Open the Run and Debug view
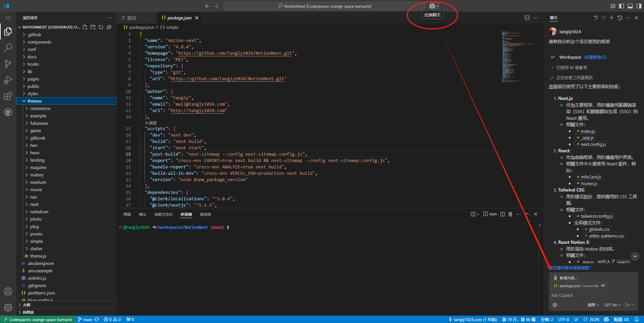644x323 pixels. tap(8, 80)
